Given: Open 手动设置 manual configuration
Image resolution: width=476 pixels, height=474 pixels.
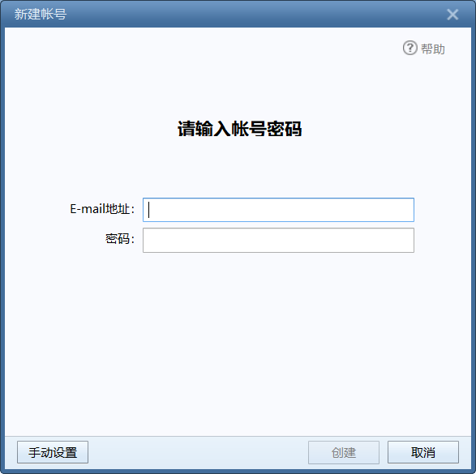Looking at the screenshot, I should 53,452.
